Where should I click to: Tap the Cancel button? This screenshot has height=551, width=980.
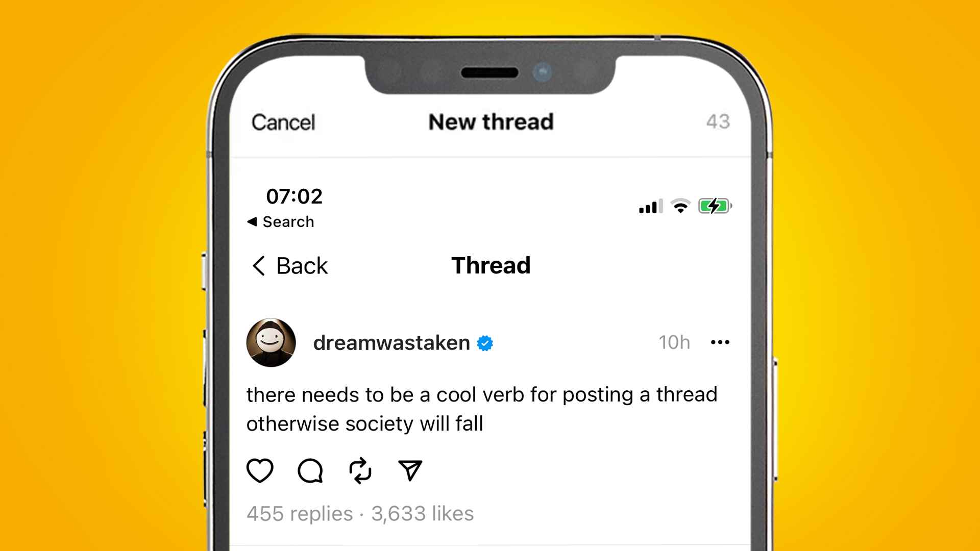pyautogui.click(x=282, y=121)
